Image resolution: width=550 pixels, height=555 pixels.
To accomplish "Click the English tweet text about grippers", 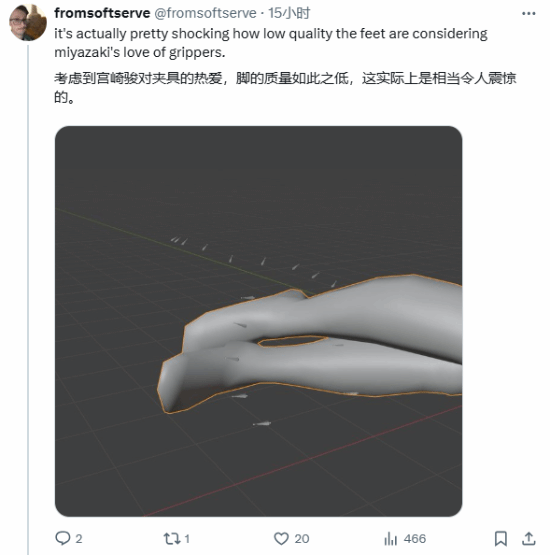I will [x=271, y=43].
